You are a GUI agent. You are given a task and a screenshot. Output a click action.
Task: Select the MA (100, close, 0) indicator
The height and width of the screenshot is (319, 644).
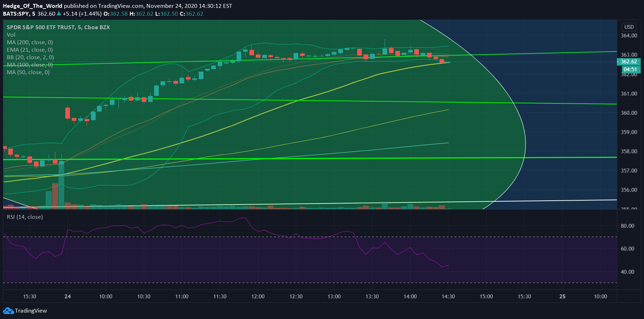pyautogui.click(x=30, y=65)
